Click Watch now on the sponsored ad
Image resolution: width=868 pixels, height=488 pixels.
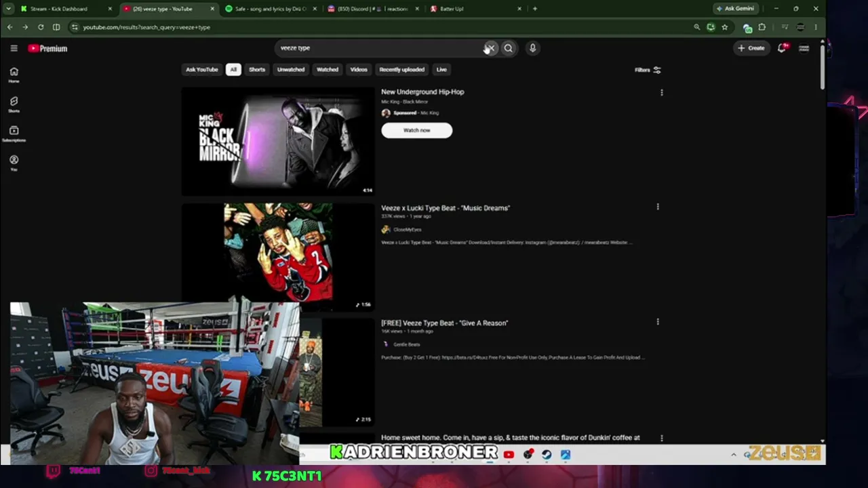coord(416,130)
